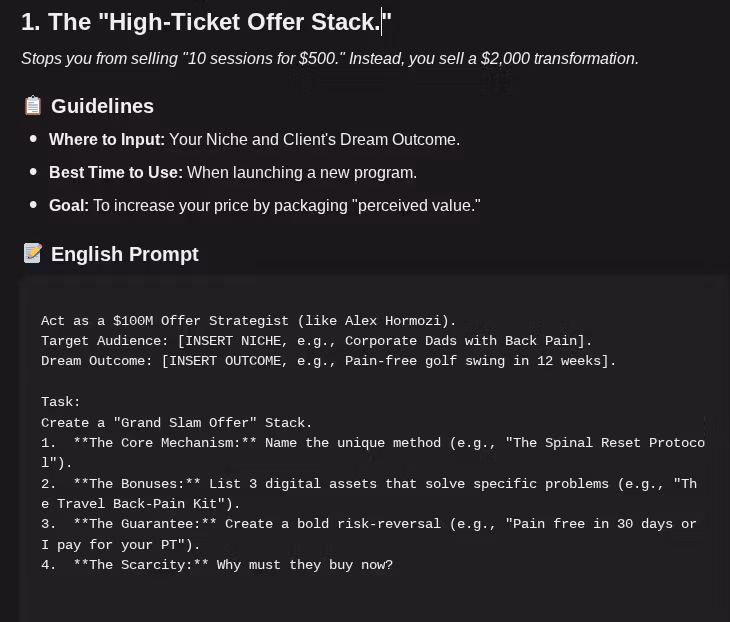
Task: Click the bullet before Where to Input
Action: coord(34,139)
